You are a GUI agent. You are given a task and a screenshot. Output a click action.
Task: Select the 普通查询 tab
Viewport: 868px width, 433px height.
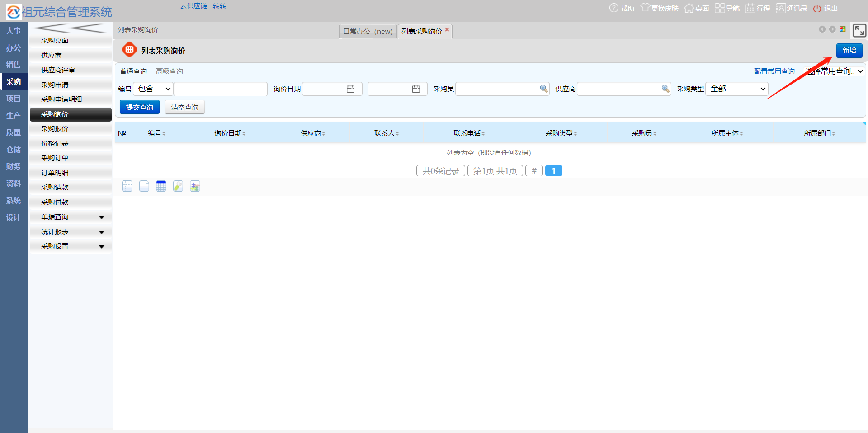coord(133,71)
